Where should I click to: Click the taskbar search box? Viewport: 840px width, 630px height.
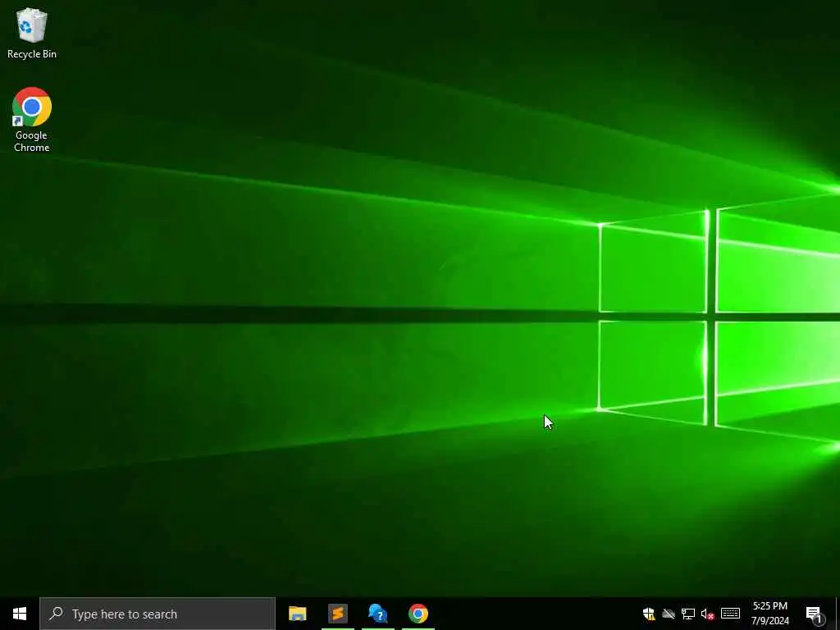[x=157, y=614]
